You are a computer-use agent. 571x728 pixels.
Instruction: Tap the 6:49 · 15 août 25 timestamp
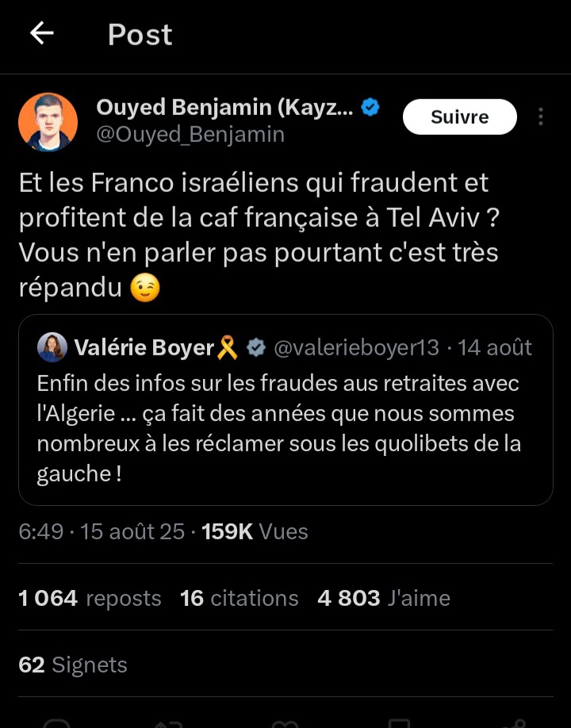[102, 531]
